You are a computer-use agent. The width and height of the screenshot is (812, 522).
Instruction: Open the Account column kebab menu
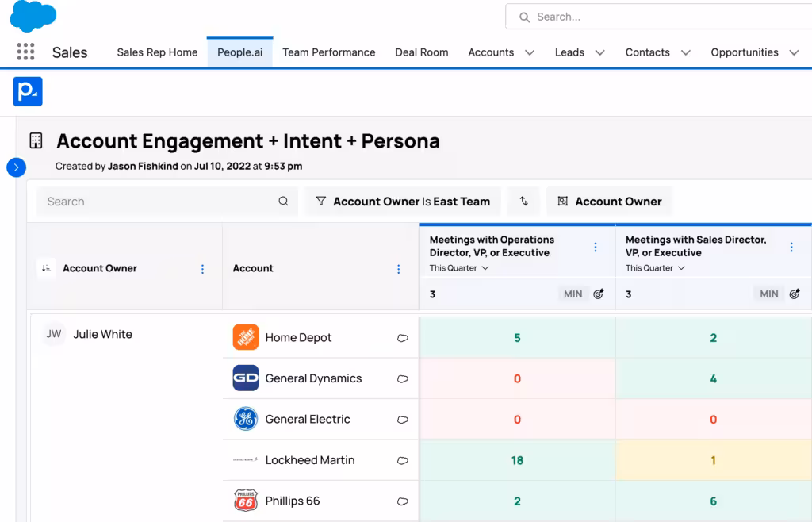point(398,268)
